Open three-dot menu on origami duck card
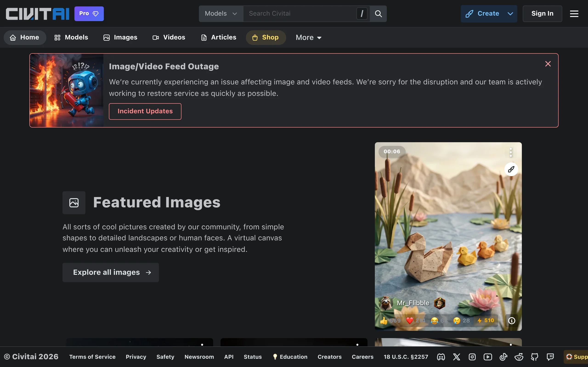The width and height of the screenshot is (588, 367). coord(511,153)
